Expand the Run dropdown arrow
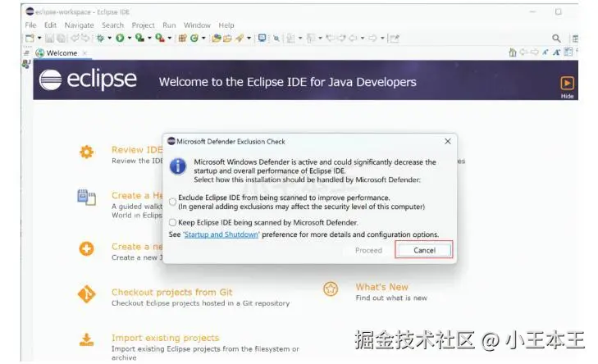The width and height of the screenshot is (598, 364). 130,38
